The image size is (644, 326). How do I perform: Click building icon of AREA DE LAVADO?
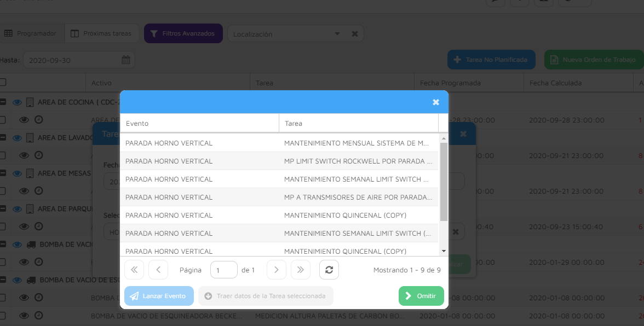pyautogui.click(x=30, y=138)
